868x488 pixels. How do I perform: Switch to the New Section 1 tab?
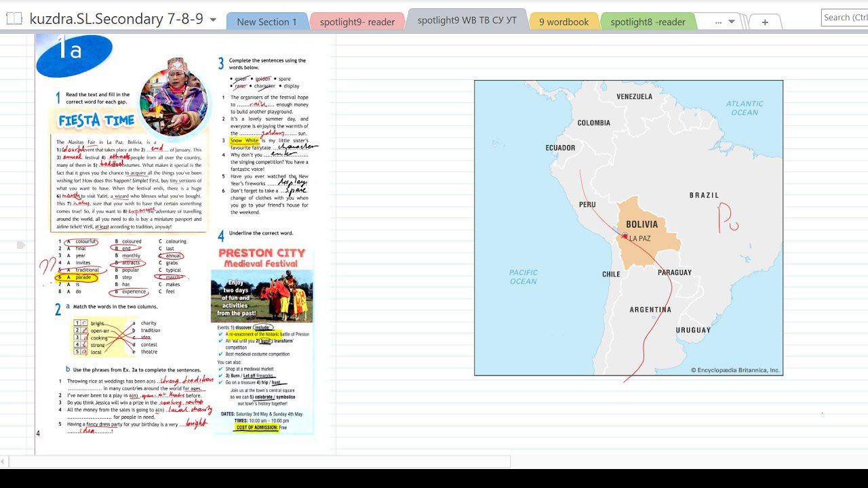[267, 22]
